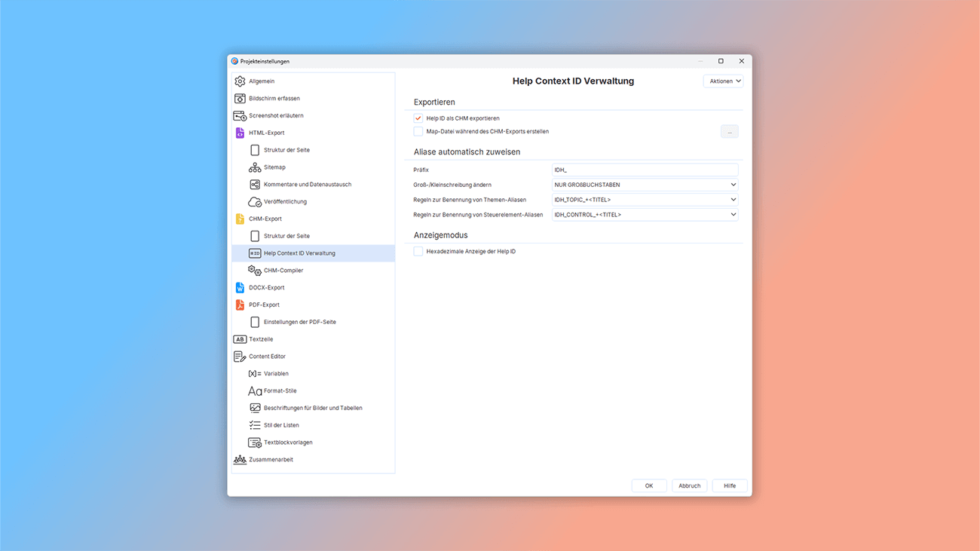Click the Allgemein gear icon
The image size is (980, 551).
pyautogui.click(x=240, y=81)
